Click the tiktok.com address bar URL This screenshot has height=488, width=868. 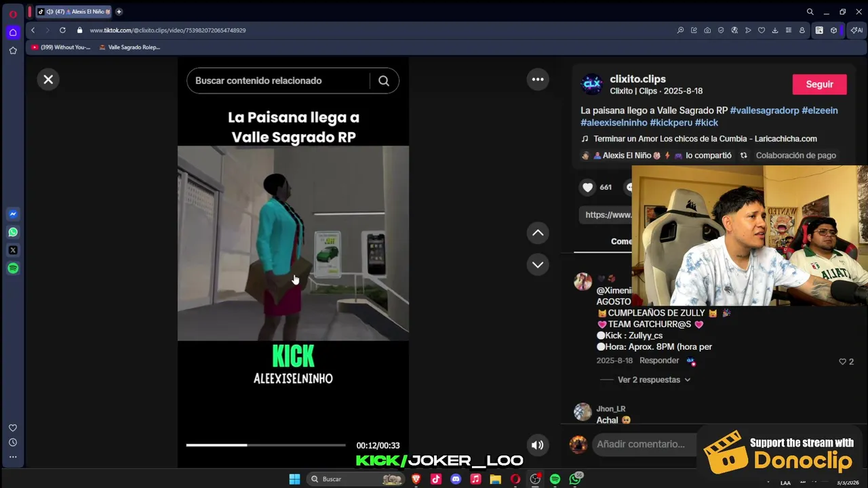click(167, 30)
